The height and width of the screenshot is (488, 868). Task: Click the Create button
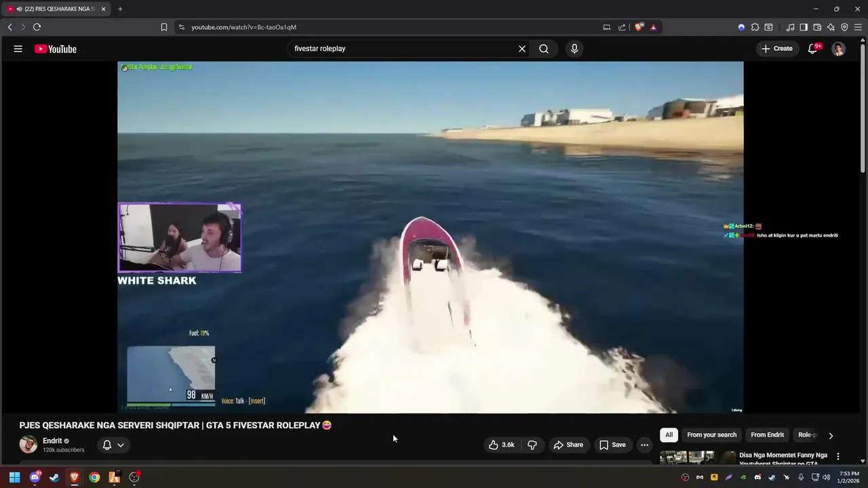click(x=777, y=49)
